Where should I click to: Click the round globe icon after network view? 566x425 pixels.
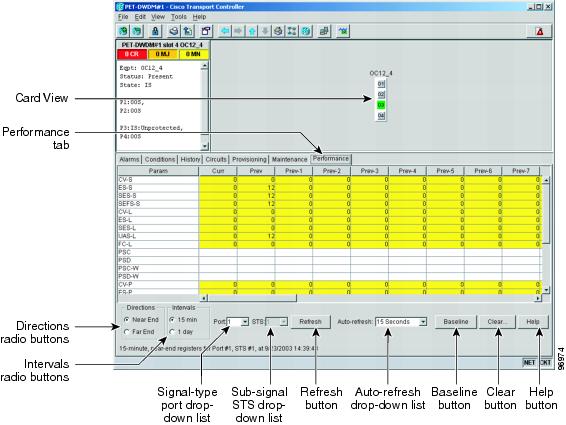click(306, 31)
